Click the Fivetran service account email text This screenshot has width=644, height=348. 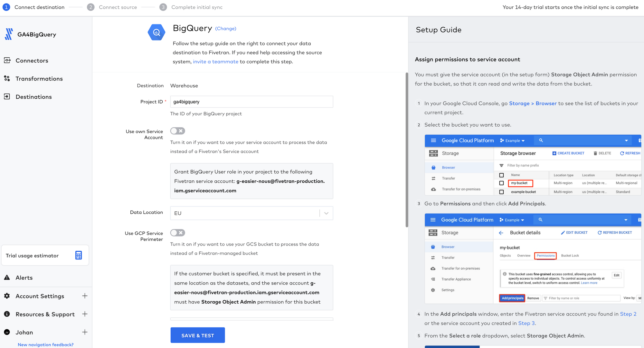coord(249,186)
